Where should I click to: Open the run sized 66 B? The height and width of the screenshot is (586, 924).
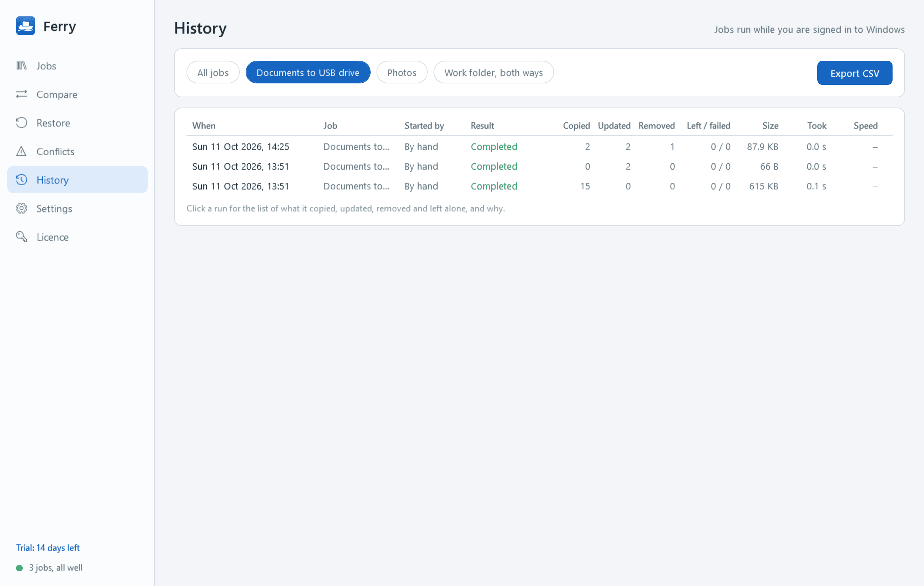coord(539,166)
